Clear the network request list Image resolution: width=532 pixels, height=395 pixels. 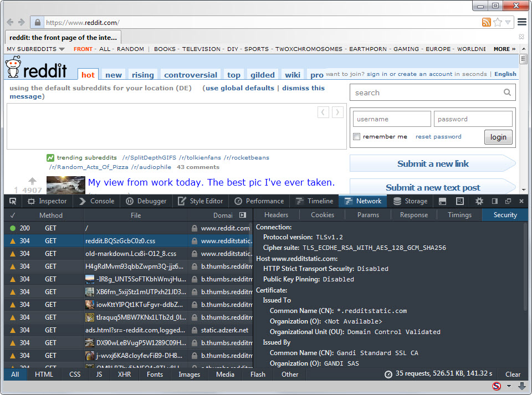click(x=513, y=375)
